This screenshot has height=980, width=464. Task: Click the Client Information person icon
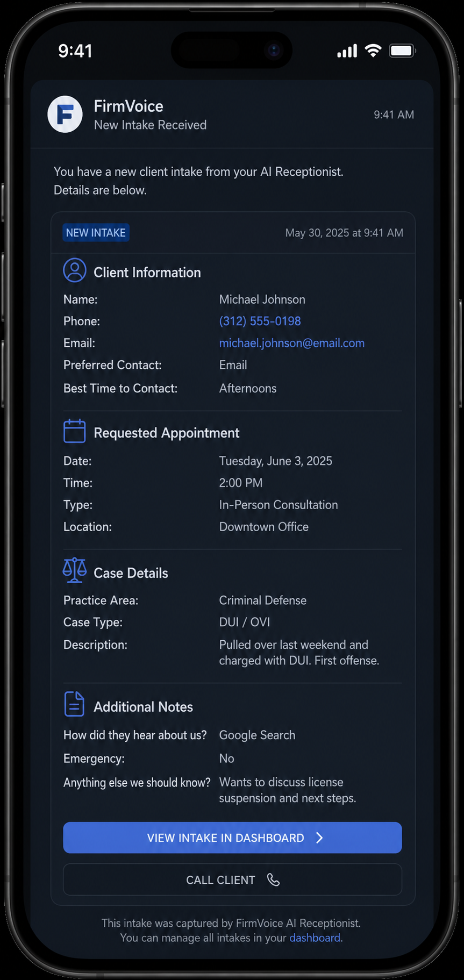pos(75,270)
